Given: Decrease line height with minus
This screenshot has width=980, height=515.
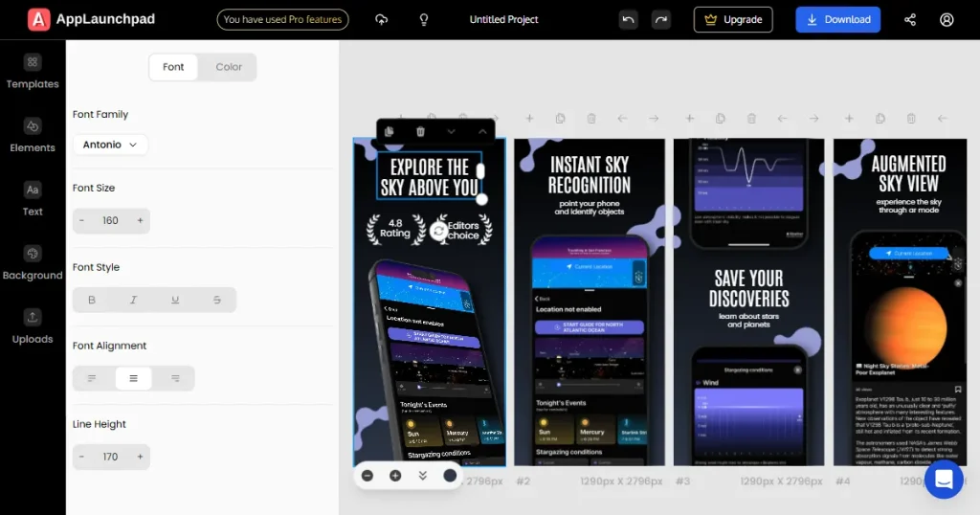Looking at the screenshot, I should pyautogui.click(x=82, y=457).
